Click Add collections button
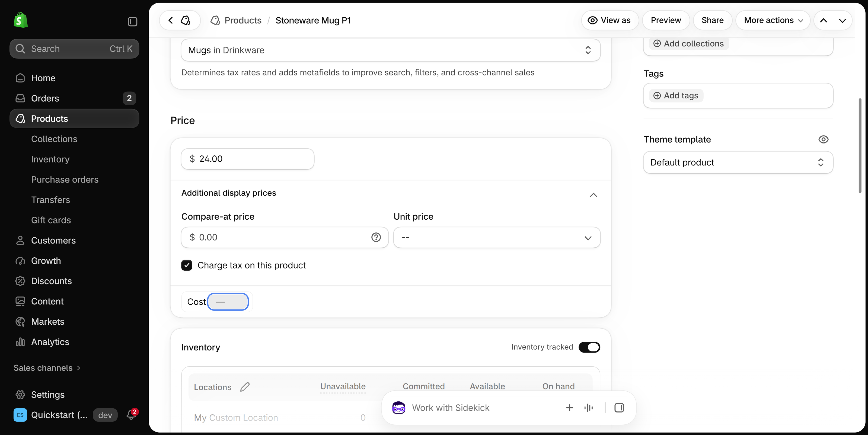Screen dimensions: 868x435 (689, 44)
